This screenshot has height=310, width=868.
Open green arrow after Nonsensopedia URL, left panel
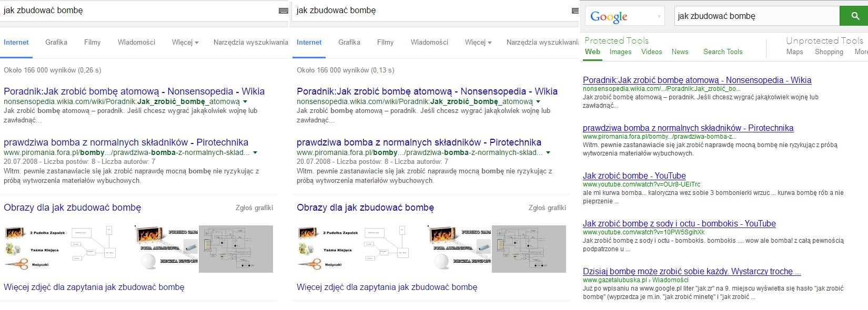(x=245, y=101)
